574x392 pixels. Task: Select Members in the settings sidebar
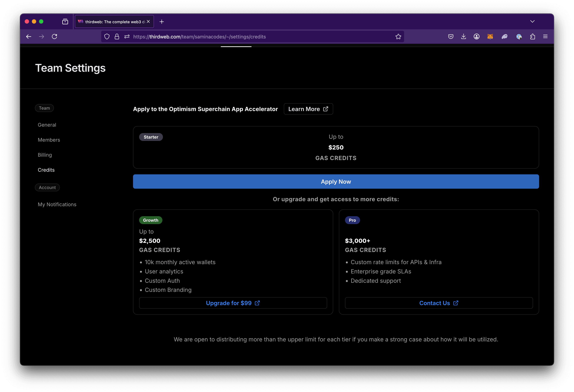pyautogui.click(x=49, y=140)
